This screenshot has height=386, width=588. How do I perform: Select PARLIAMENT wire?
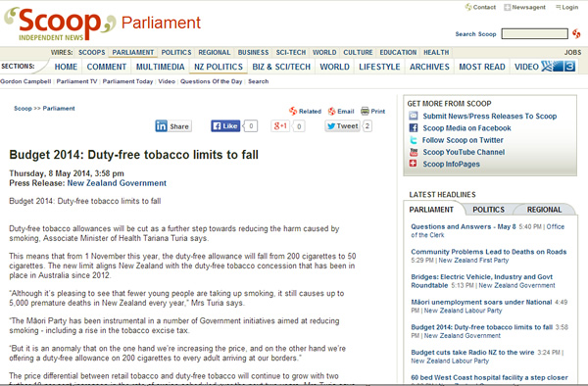133,52
